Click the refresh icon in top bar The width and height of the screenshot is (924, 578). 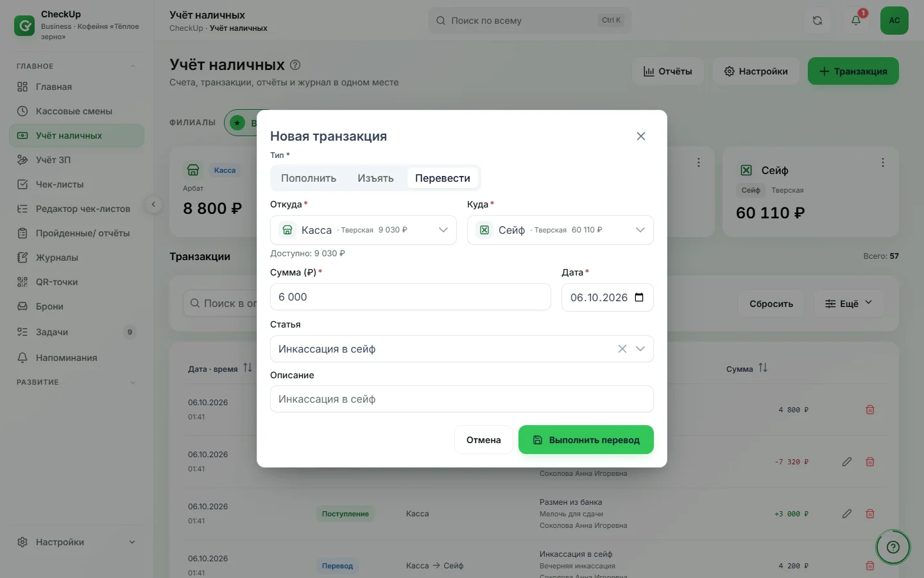click(817, 21)
